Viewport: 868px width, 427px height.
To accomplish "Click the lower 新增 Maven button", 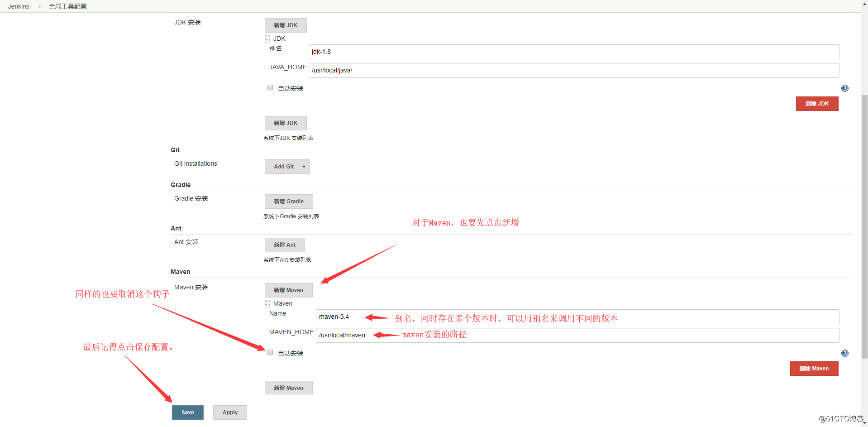I will [x=288, y=388].
